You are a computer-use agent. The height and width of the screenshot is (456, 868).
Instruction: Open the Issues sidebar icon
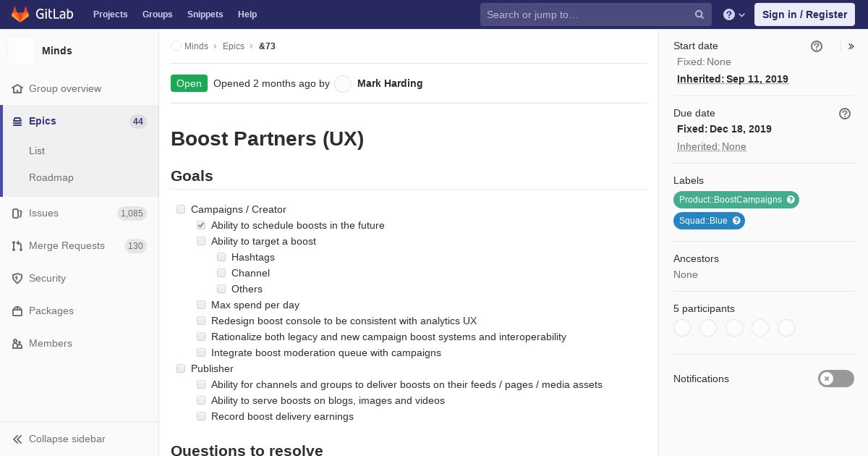point(17,214)
